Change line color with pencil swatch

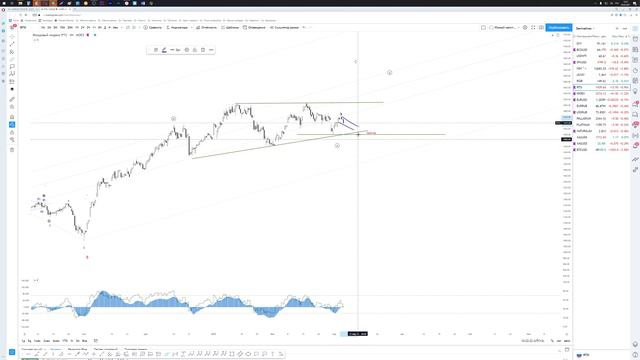pos(164,50)
